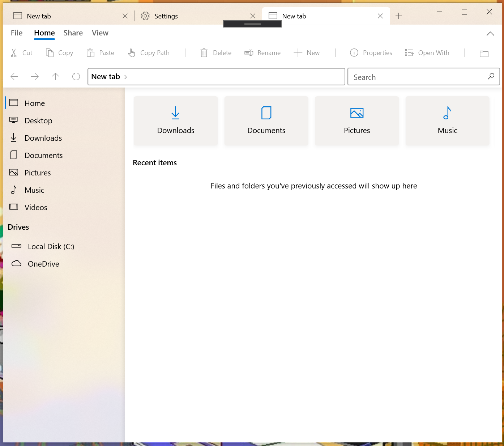
Task: Open the New item menu
Action: coord(307,52)
